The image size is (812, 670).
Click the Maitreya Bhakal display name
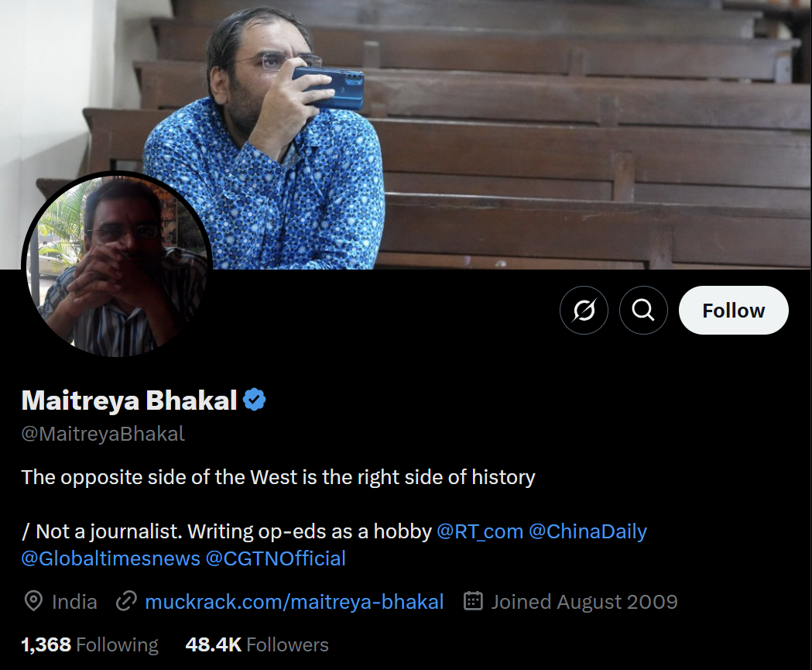(129, 400)
